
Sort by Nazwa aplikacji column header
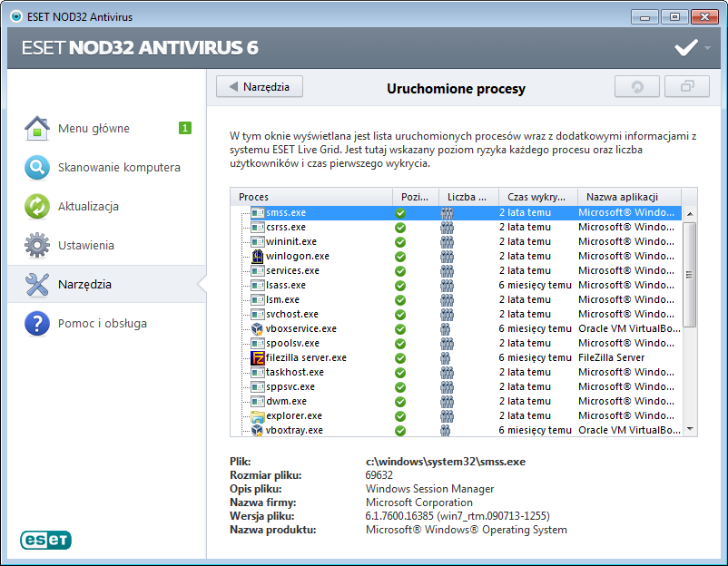point(629,197)
